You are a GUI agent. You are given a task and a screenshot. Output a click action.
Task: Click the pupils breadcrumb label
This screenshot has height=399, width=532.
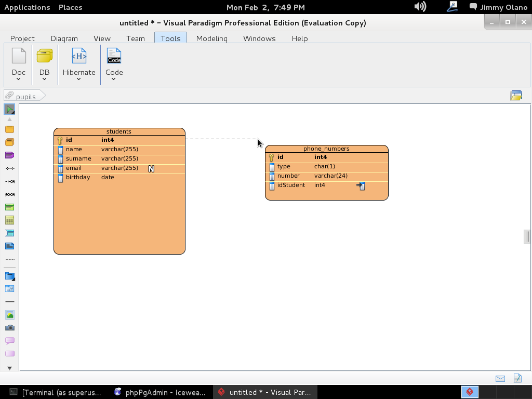tap(25, 97)
